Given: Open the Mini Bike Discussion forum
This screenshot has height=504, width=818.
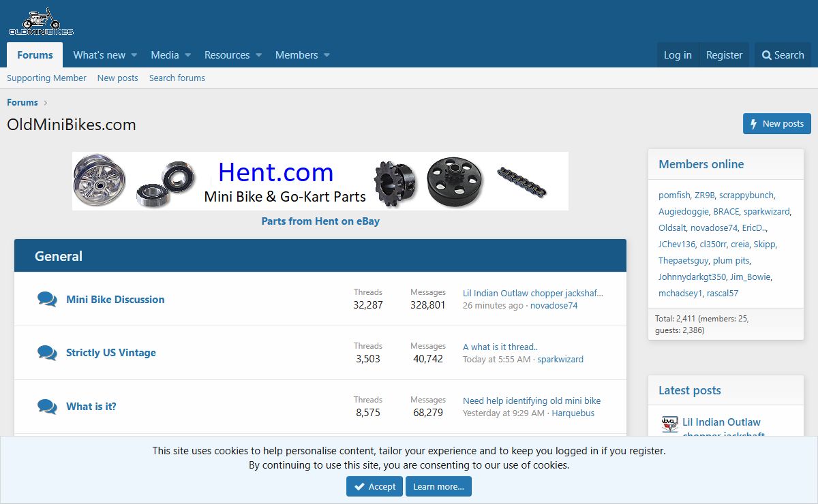Looking at the screenshot, I should 115,299.
